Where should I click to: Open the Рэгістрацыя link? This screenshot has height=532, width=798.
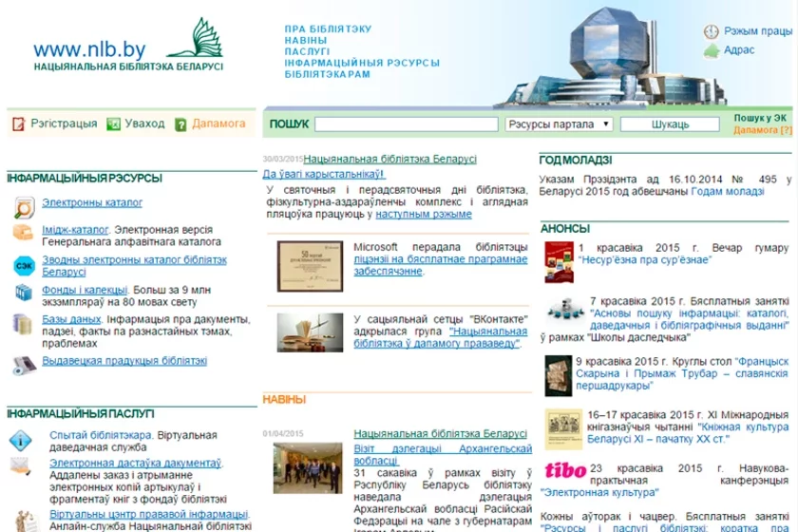point(63,123)
